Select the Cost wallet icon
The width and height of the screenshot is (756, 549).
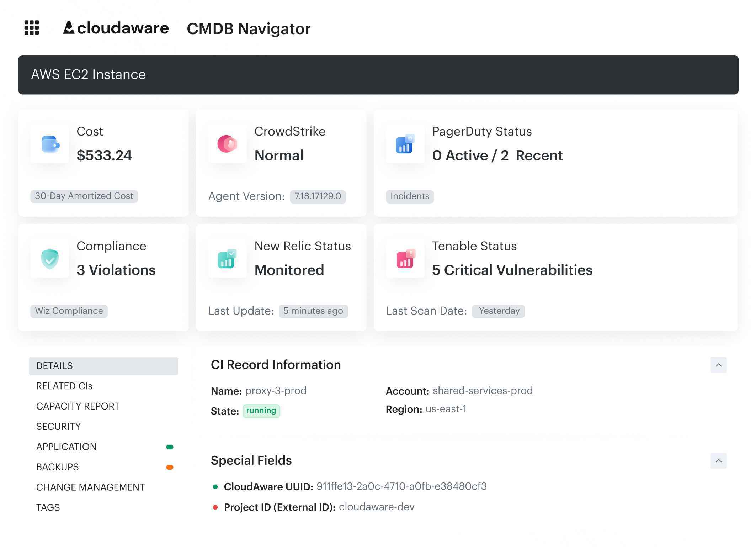point(50,144)
